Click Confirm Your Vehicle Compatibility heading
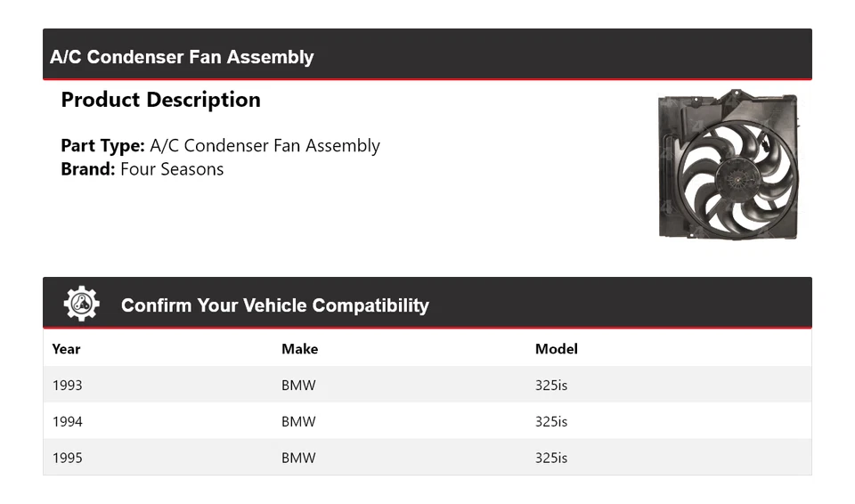 (274, 305)
